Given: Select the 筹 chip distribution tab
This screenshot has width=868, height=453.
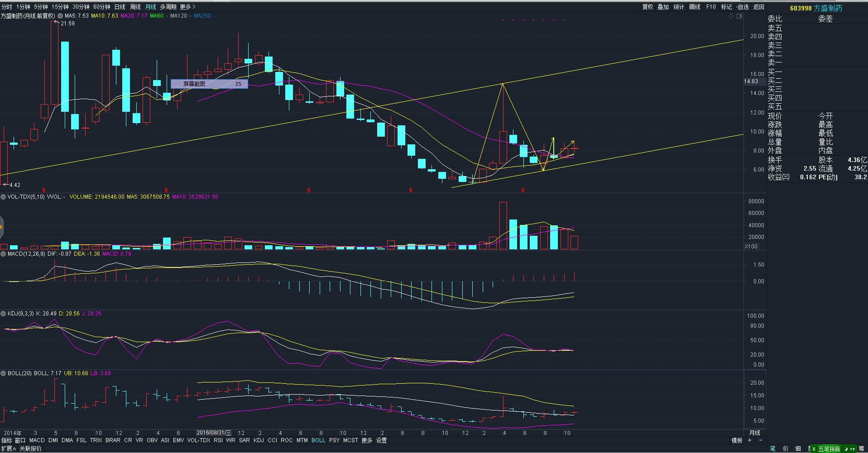Looking at the screenshot, I should [862, 449].
